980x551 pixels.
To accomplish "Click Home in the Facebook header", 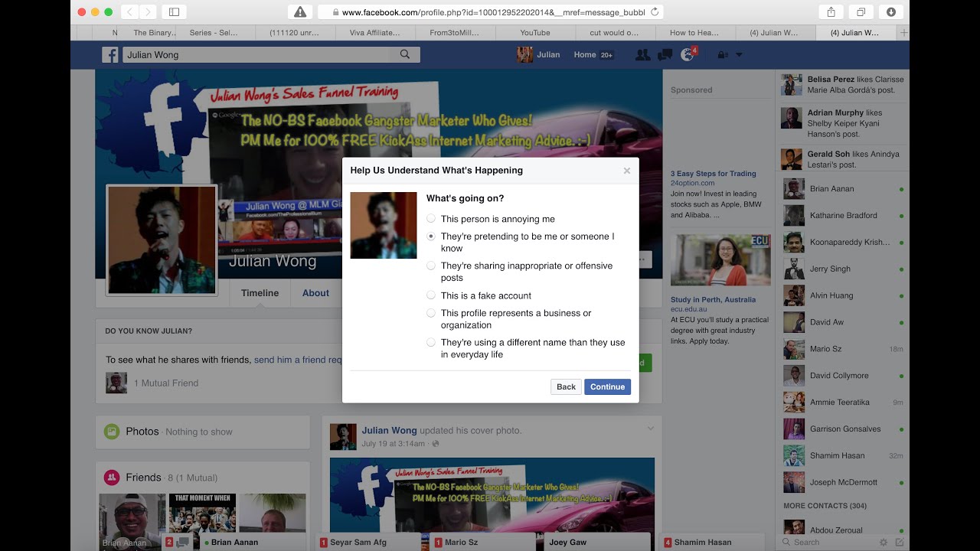I will tap(585, 55).
